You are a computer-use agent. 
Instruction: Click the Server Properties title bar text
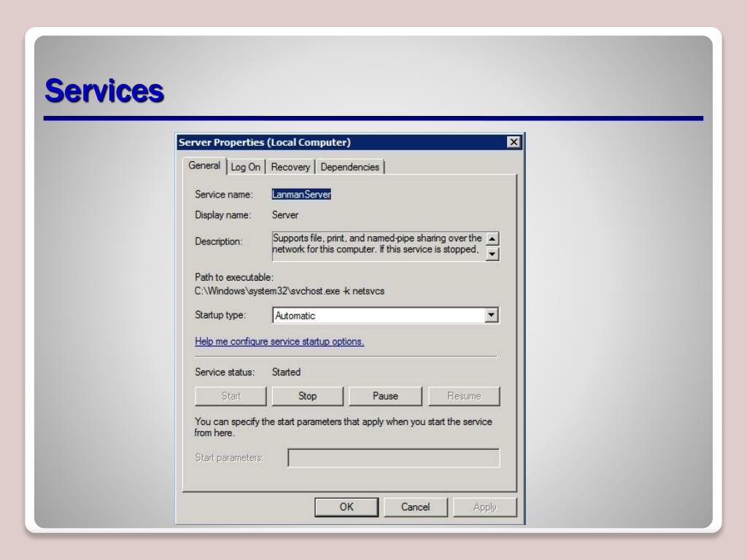click(264, 142)
